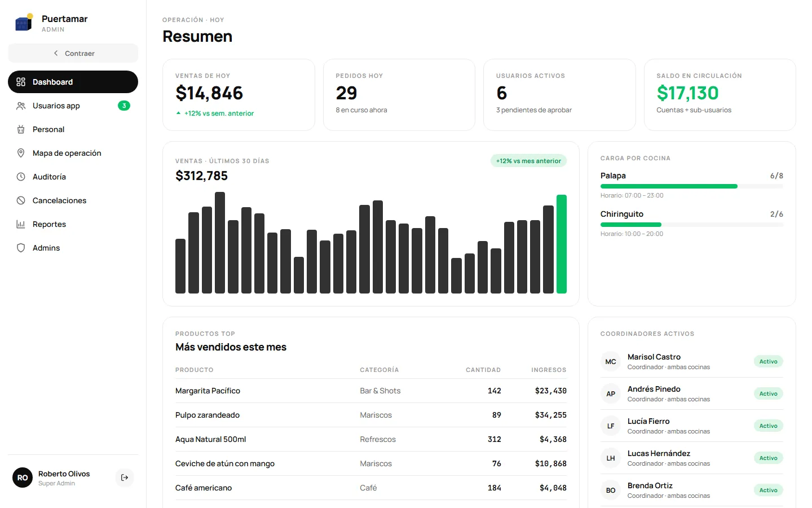Click the MC avatar for Marisol Castro
The height and width of the screenshot is (508, 812).
(x=611, y=361)
